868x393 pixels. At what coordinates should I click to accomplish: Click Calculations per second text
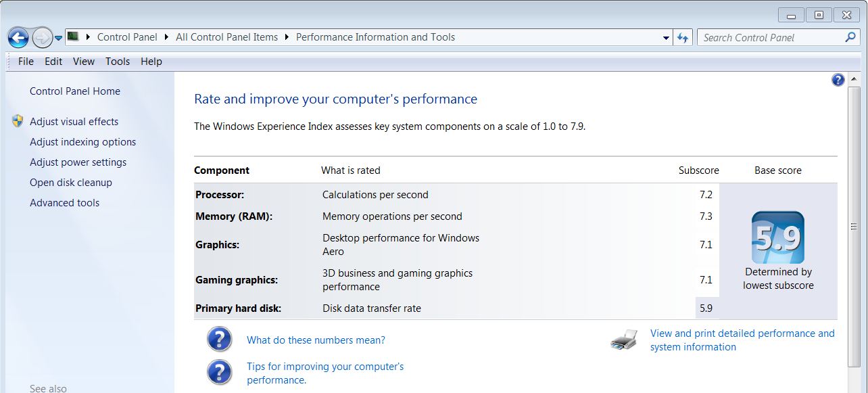tap(375, 195)
